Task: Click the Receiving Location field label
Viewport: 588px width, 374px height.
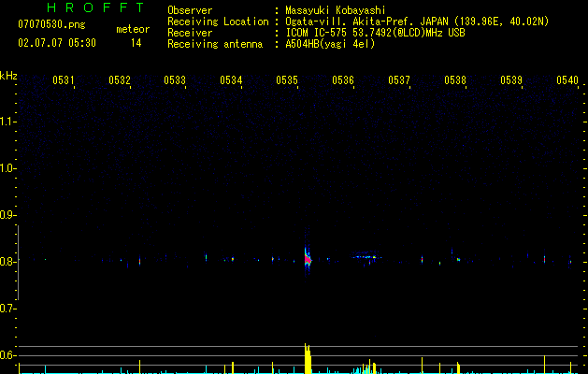Action: pos(218,22)
